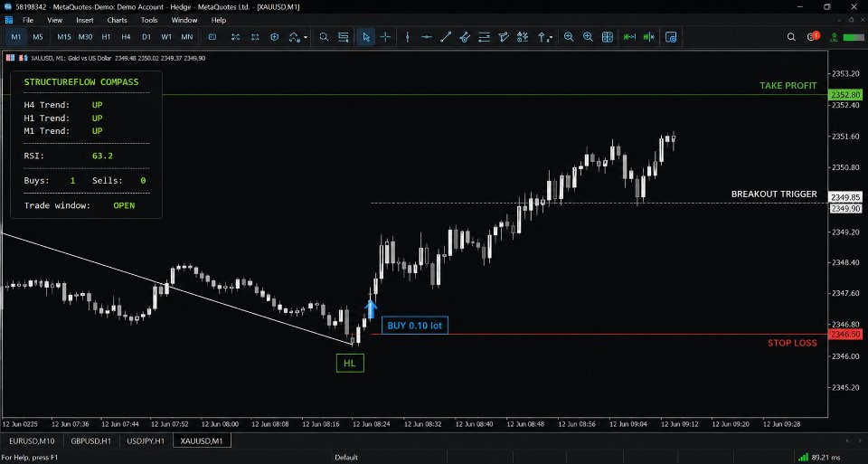
Task: Click the application menu icon left of File
Action: [x=9, y=20]
